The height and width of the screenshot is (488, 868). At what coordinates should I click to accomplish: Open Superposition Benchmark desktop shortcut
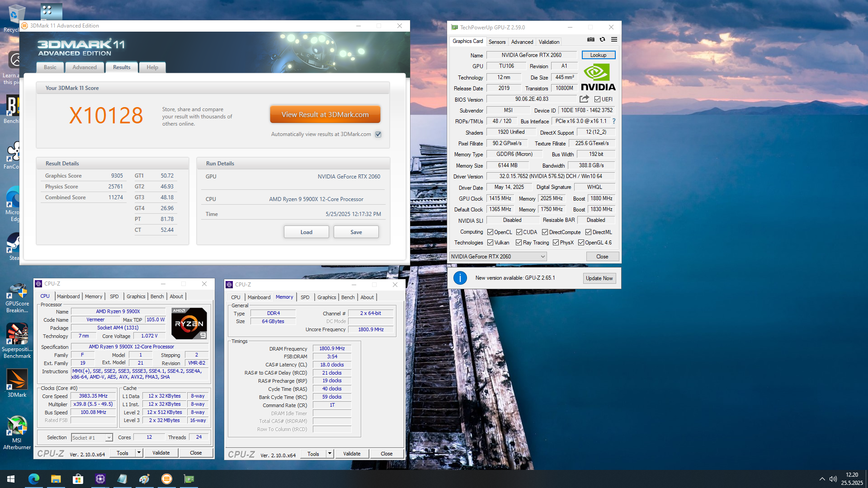coord(17,341)
